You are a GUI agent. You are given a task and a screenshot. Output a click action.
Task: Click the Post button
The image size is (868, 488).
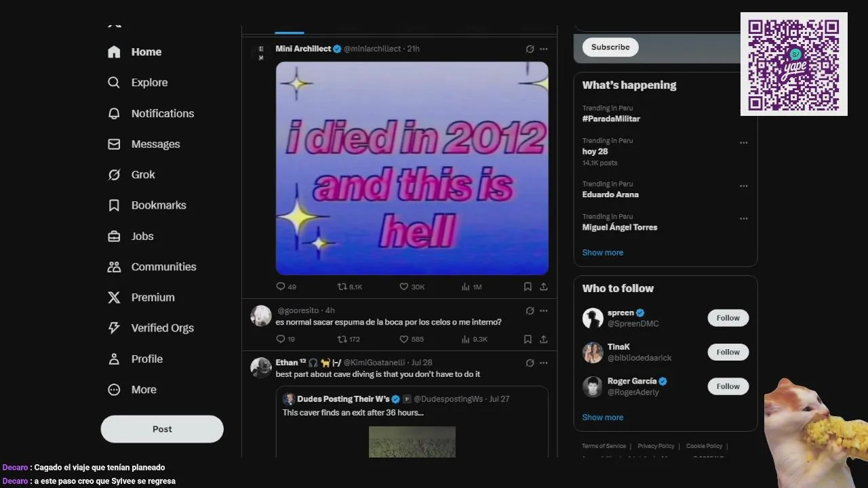162,429
